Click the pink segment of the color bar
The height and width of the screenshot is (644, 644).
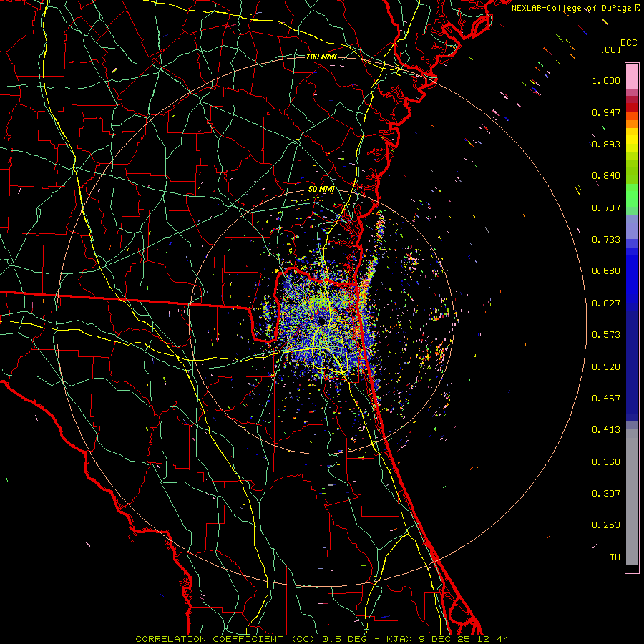(x=632, y=77)
